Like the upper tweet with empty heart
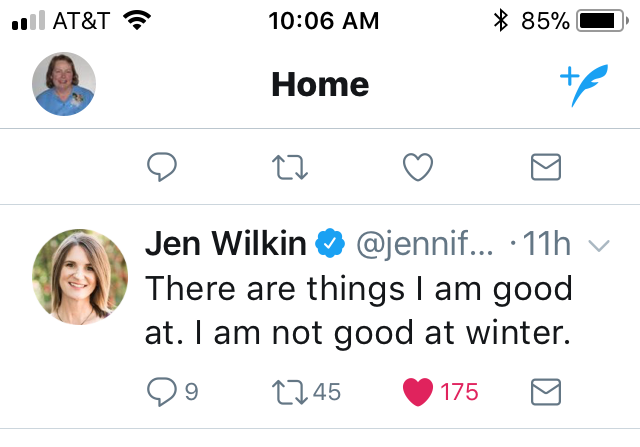This screenshot has height=447, width=640. click(417, 166)
